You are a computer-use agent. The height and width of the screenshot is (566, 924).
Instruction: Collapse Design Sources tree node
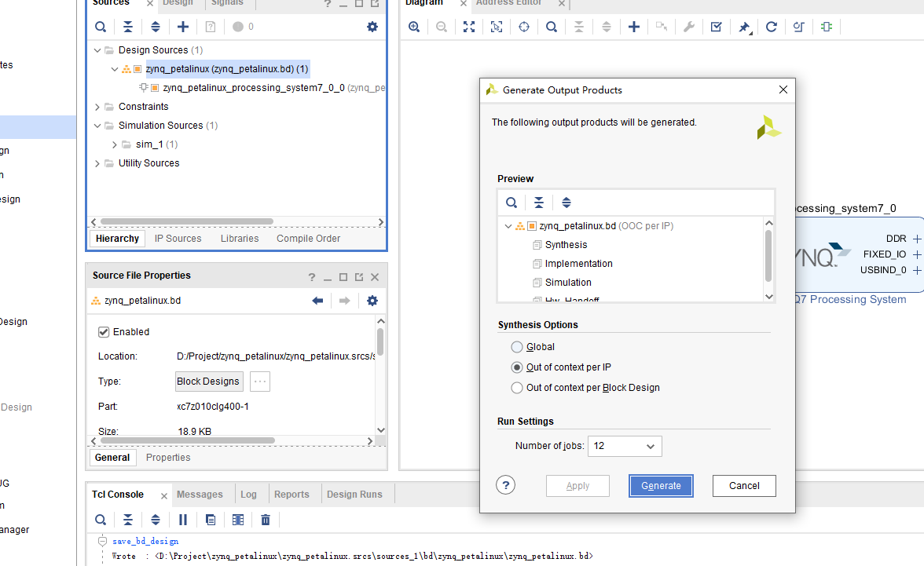coord(97,50)
